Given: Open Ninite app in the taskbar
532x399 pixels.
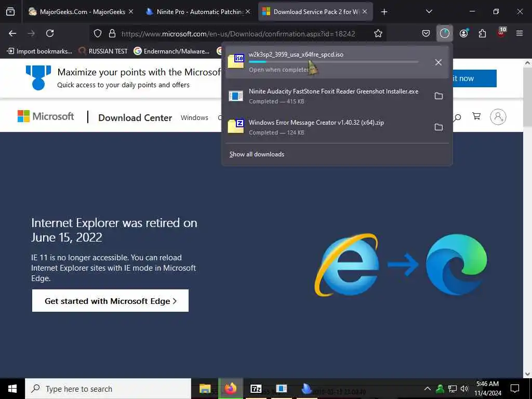Looking at the screenshot, I should [x=307, y=389].
